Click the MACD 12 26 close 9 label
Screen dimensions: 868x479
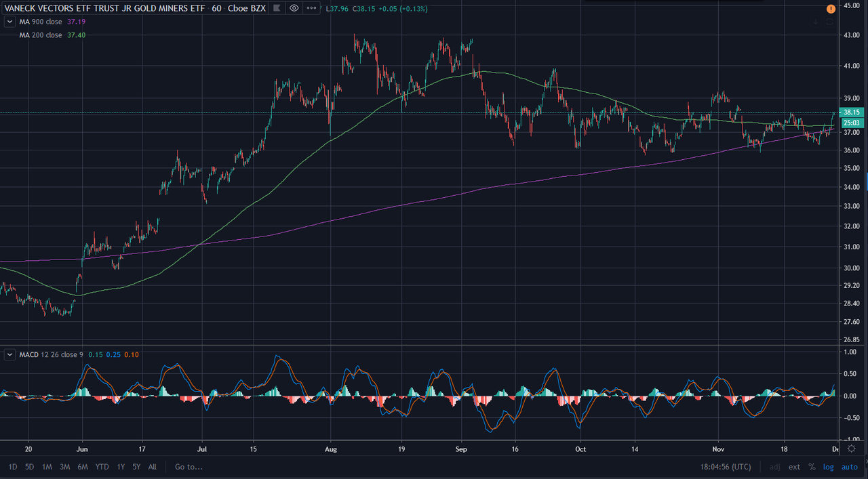(52, 354)
